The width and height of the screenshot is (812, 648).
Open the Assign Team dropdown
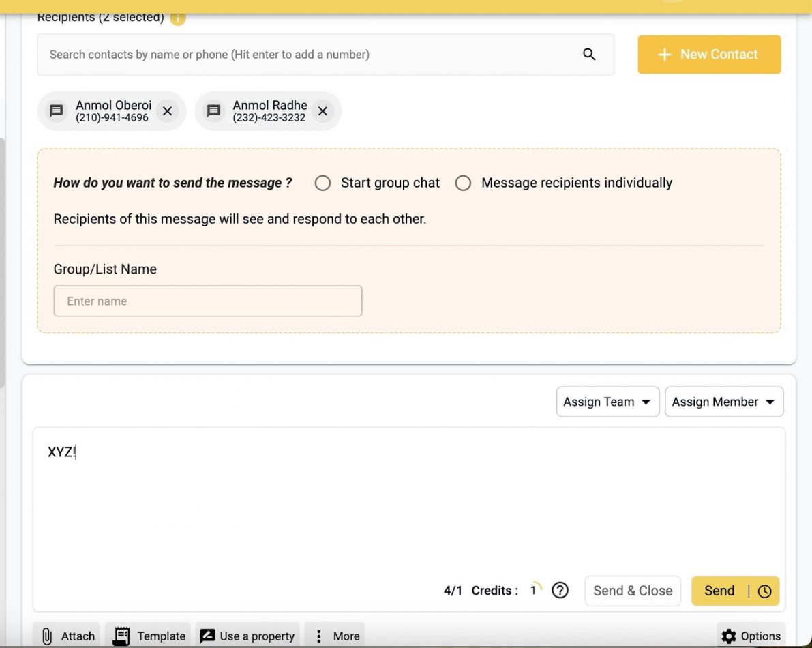coord(606,402)
